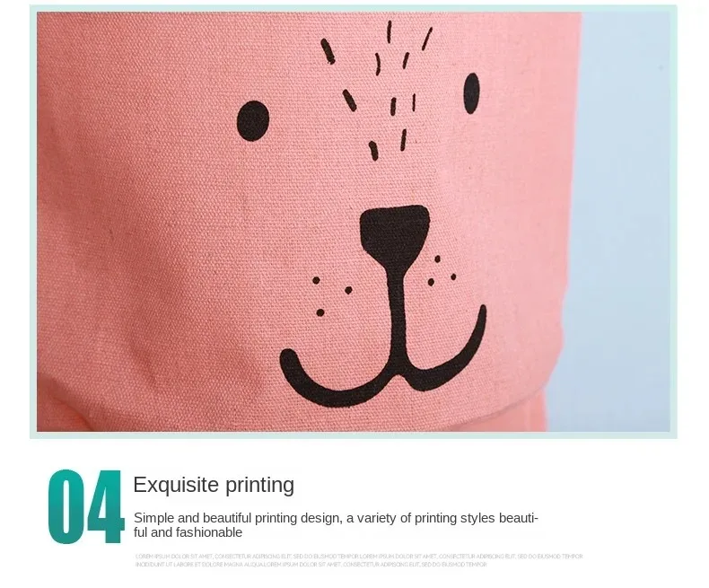709x588 pixels.
Task: Click the bear face product photo
Action: 354,222
